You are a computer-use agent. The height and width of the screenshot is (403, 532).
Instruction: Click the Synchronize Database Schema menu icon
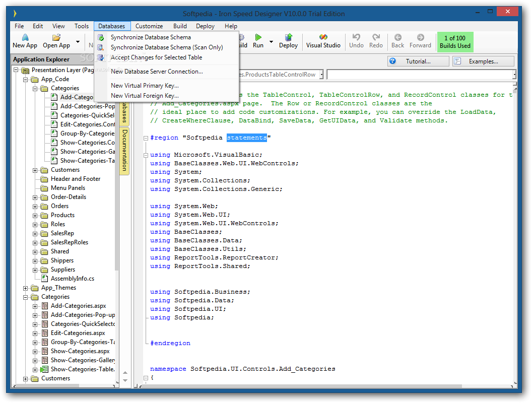101,37
